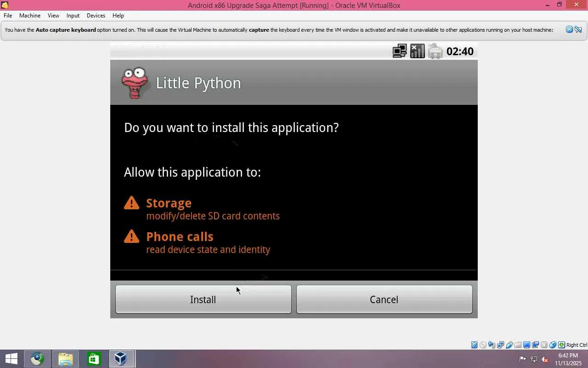Click the 'Allow this application to:' label
Screen dimensions: 588x368
click(x=192, y=172)
